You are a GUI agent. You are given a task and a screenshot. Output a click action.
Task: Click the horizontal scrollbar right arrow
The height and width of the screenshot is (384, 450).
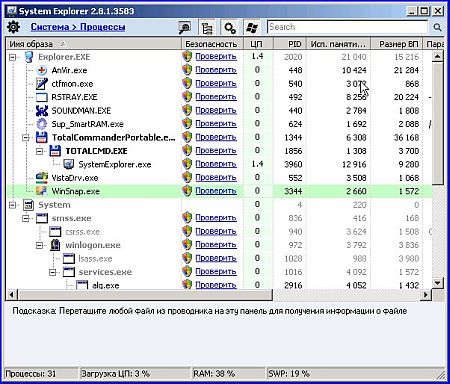pyautogui.click(x=426, y=295)
